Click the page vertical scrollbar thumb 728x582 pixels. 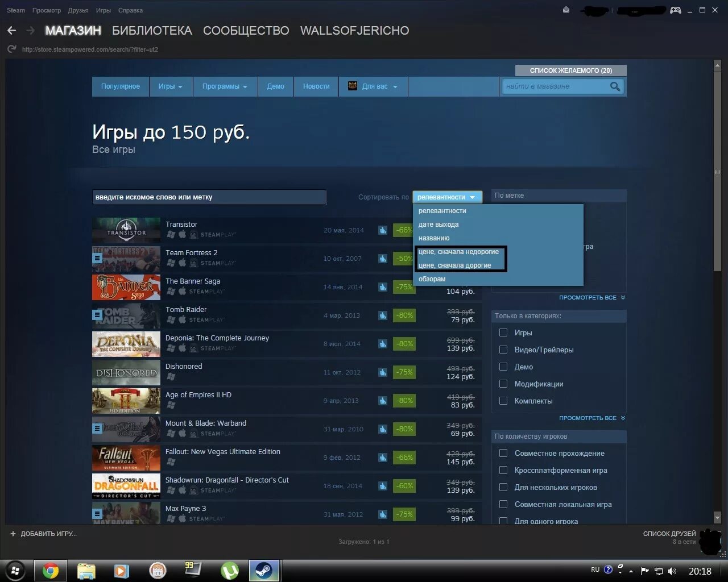717,172
